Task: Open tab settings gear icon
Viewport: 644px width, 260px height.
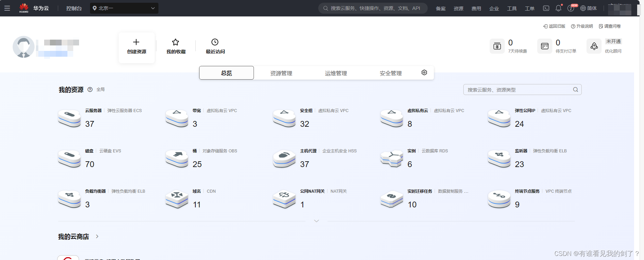Action: [x=424, y=72]
